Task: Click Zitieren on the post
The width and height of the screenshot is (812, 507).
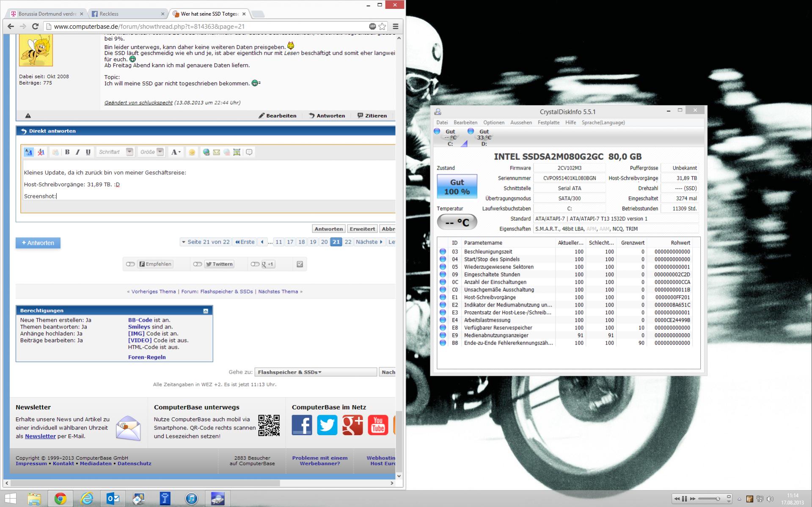Action: click(x=372, y=115)
